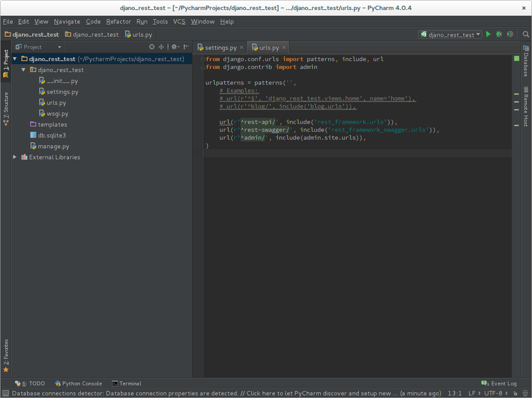The height and width of the screenshot is (398, 532).
Task: Click urls.py breadcrumb in navigation bar
Action: click(x=139, y=34)
